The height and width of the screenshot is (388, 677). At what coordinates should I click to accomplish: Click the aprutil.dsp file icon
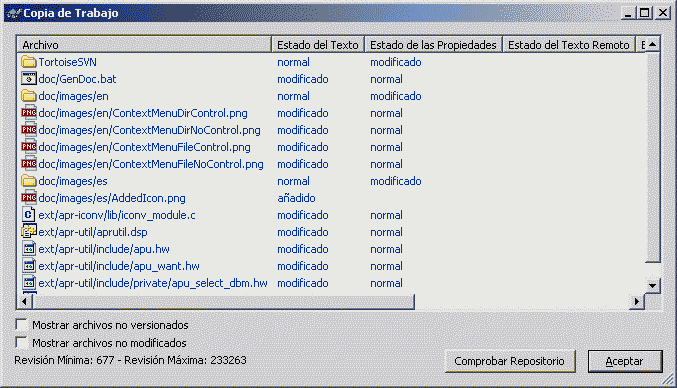[x=28, y=232]
